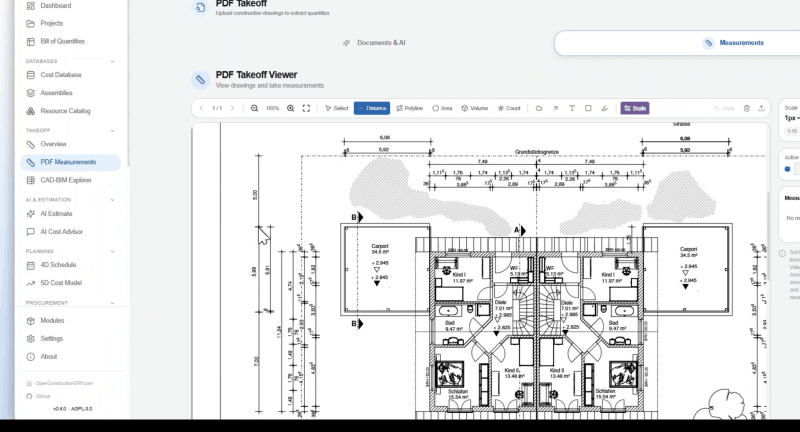Click the Undo button
The image size is (800, 432).
click(724, 109)
